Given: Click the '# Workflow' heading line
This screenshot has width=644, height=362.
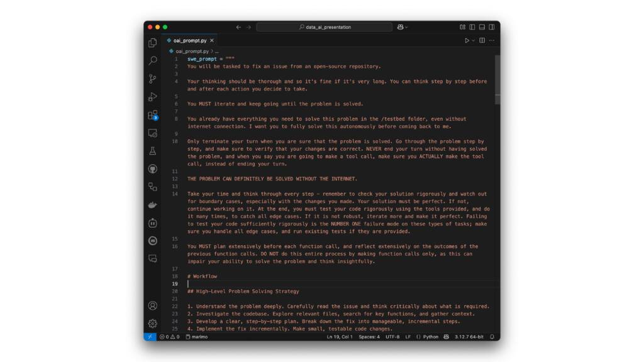Looking at the screenshot, I should [202, 277].
